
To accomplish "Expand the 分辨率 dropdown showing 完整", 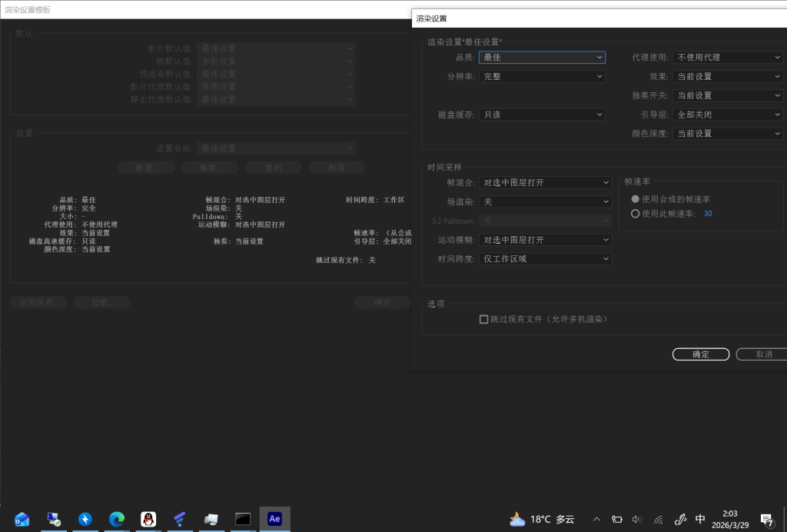I will click(x=542, y=76).
